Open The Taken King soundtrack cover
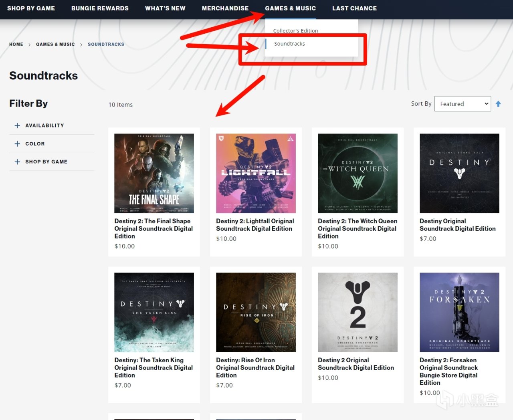The height and width of the screenshot is (420, 513). click(x=154, y=313)
